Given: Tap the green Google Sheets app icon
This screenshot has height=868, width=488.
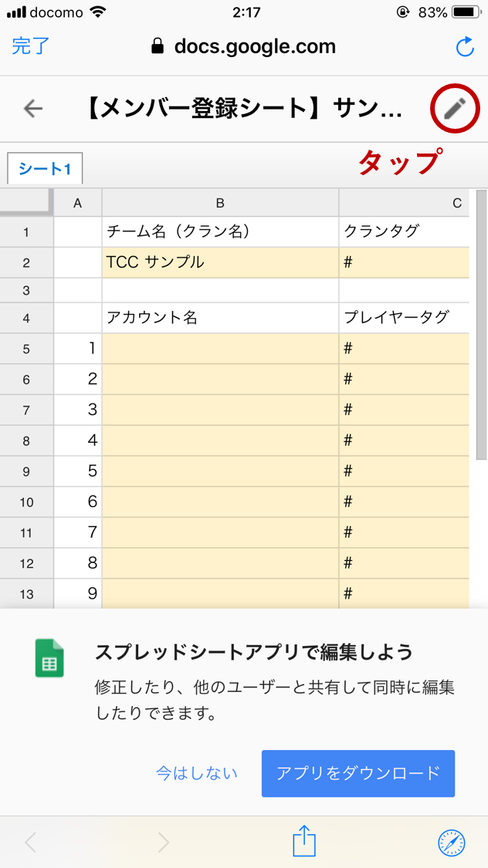Looking at the screenshot, I should 49,658.
